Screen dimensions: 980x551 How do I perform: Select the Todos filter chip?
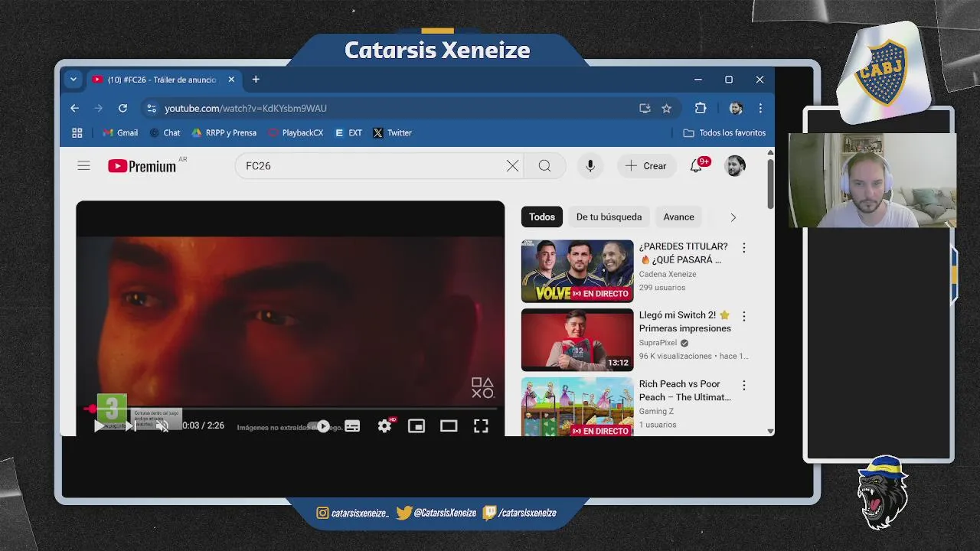pyautogui.click(x=542, y=217)
